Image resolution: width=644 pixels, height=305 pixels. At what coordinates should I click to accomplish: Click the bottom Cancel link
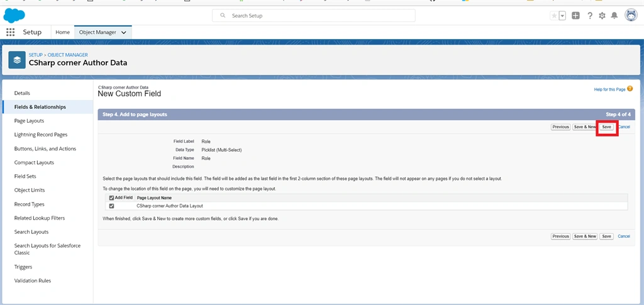pyautogui.click(x=624, y=236)
